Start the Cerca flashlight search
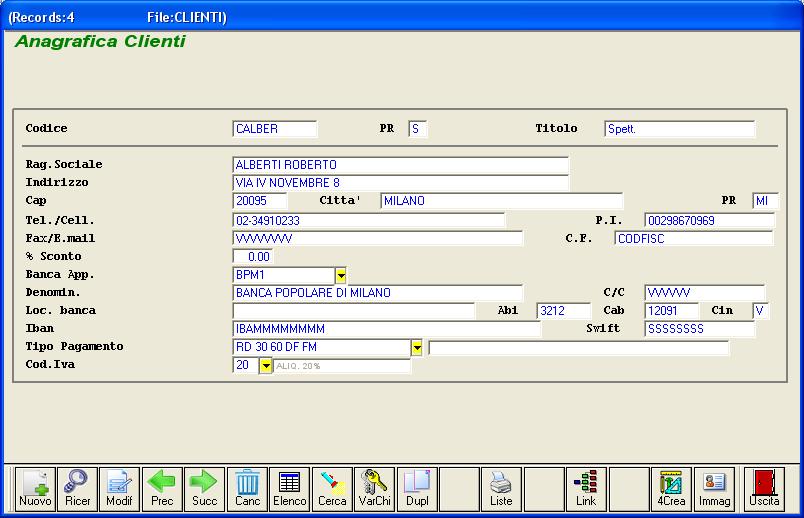804x518 pixels. (332, 489)
